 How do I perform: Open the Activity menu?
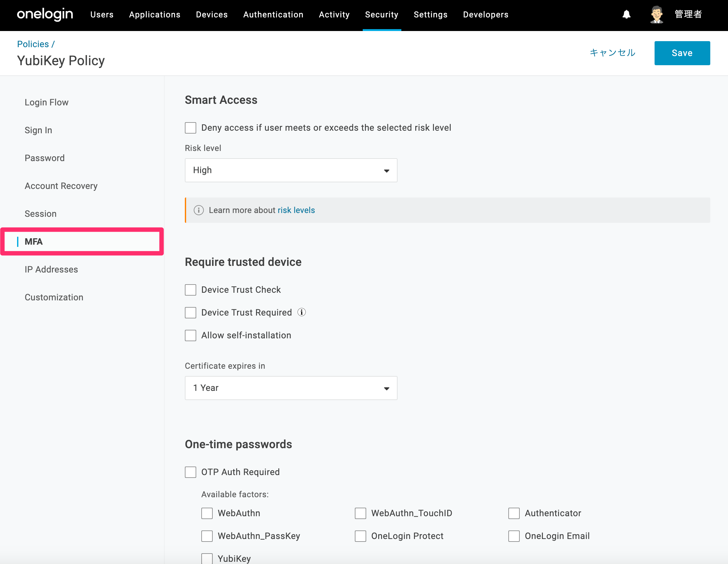click(x=334, y=15)
